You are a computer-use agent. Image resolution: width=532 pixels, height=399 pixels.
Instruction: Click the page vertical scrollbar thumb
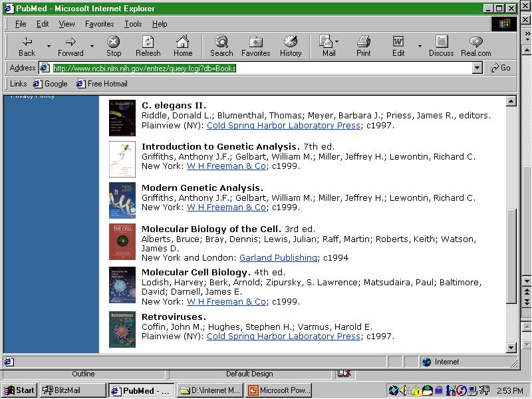(511, 256)
